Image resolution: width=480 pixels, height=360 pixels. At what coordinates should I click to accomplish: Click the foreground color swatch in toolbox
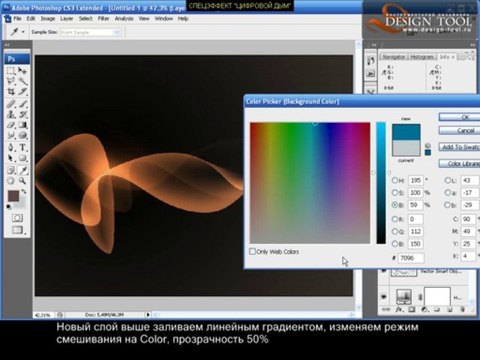[x=13, y=196]
